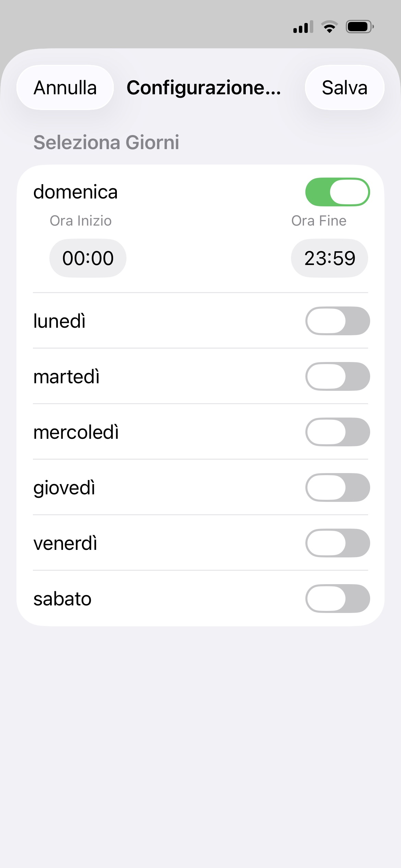
Task: Tap the Ora Fine label
Action: pos(319,221)
